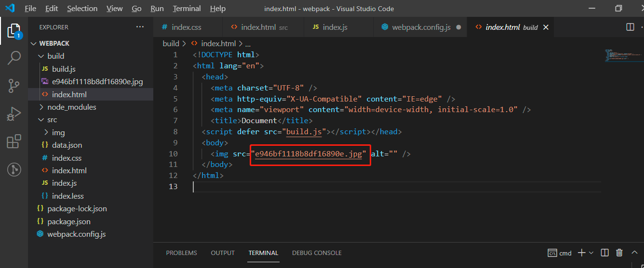Split the terminal panel

coord(605,253)
